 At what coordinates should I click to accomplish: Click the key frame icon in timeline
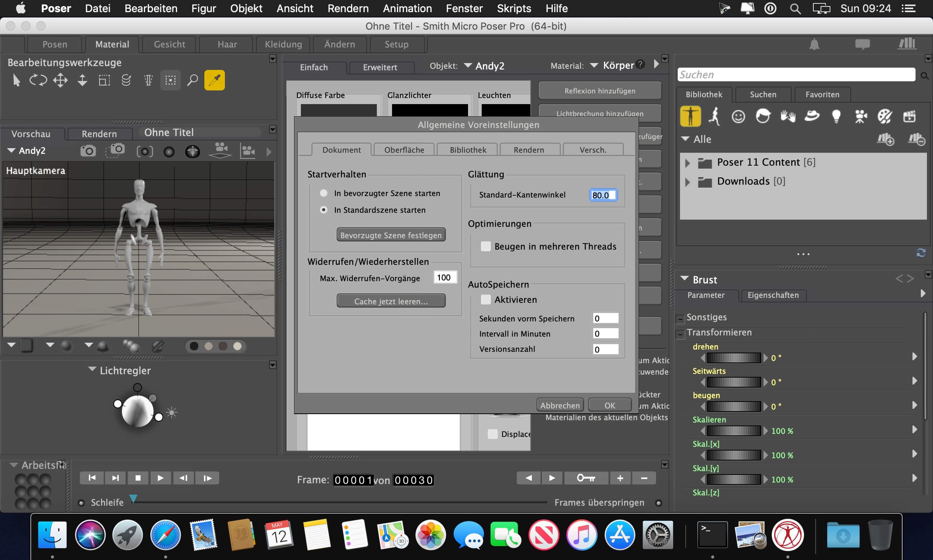tap(586, 478)
